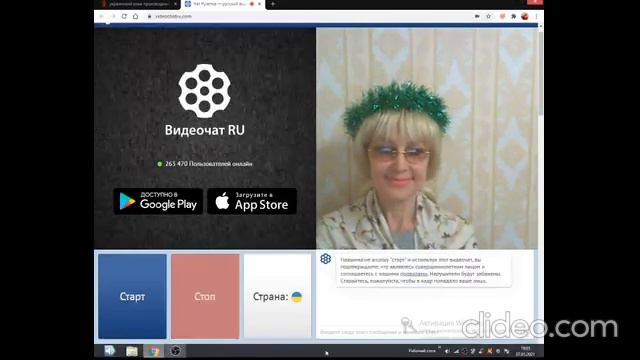The width and height of the screenshot is (640, 360).
Task: Close the first browser tab
Action: coord(176,4)
